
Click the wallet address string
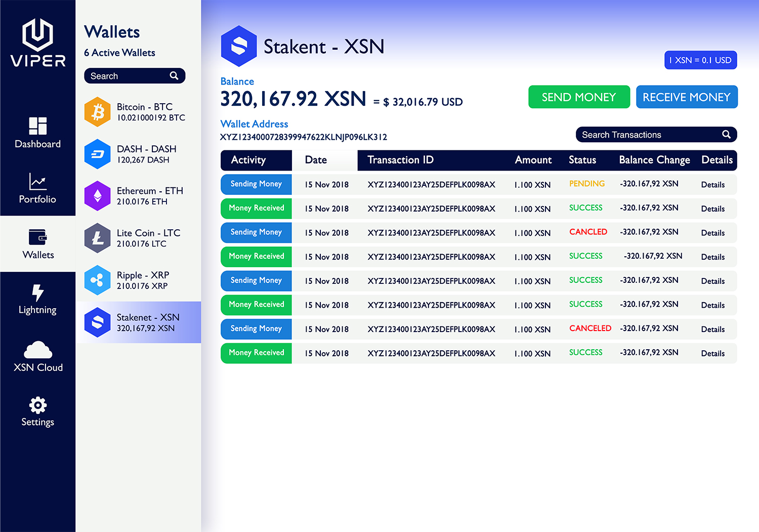pos(304,137)
